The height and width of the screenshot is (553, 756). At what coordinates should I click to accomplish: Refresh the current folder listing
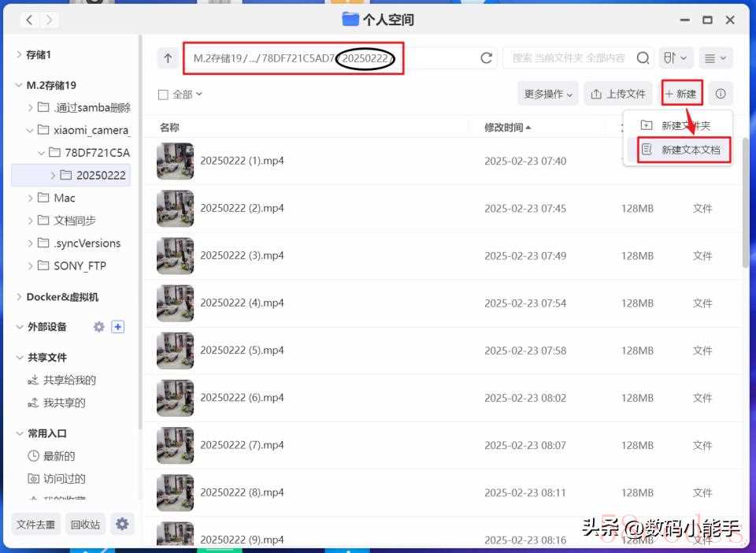(x=486, y=58)
